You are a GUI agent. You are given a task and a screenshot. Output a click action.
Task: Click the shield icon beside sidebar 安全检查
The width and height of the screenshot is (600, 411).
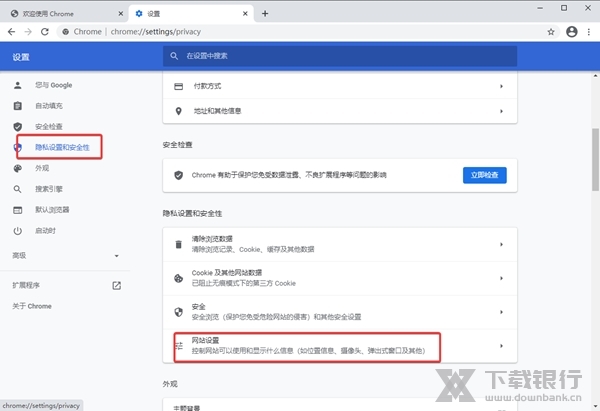click(18, 127)
